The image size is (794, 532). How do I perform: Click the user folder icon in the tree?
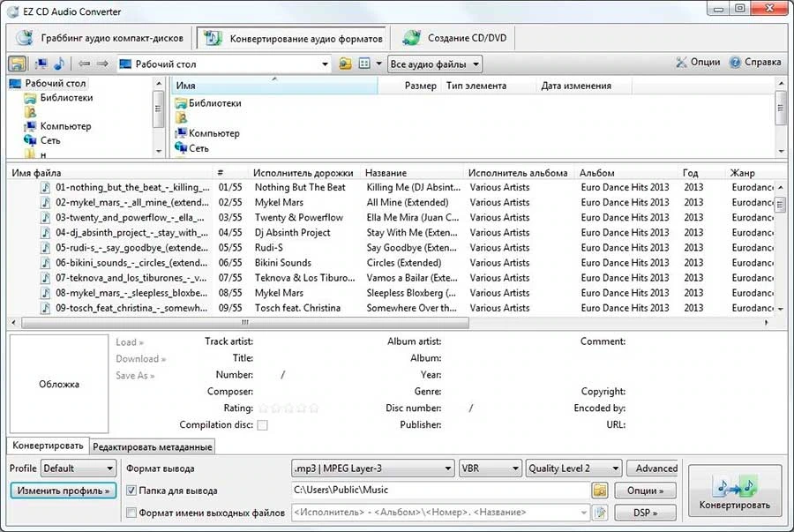pos(30,112)
